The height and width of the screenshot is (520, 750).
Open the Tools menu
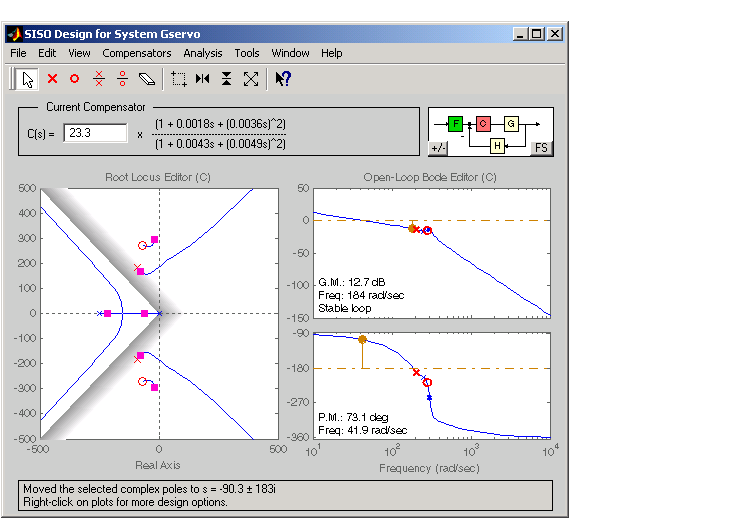click(247, 53)
